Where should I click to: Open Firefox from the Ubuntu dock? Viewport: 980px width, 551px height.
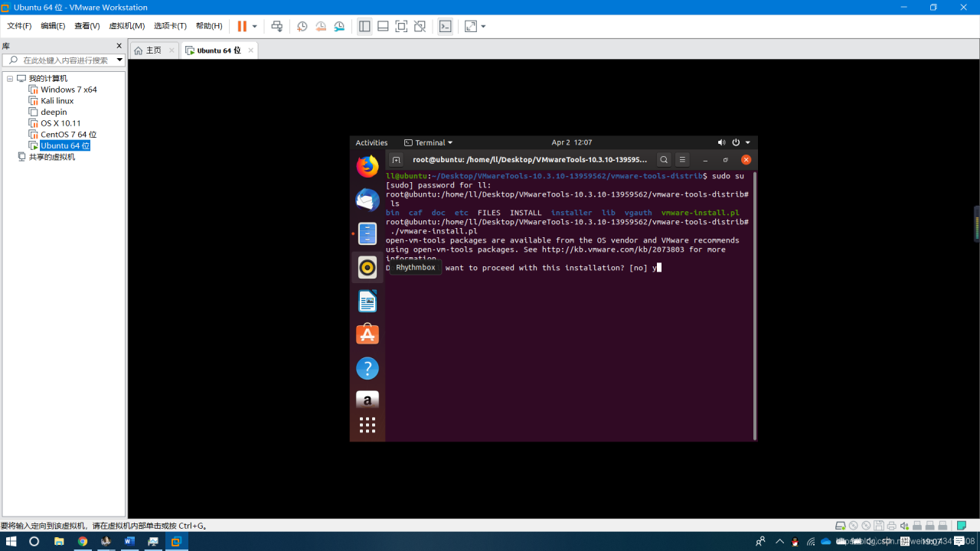click(367, 166)
